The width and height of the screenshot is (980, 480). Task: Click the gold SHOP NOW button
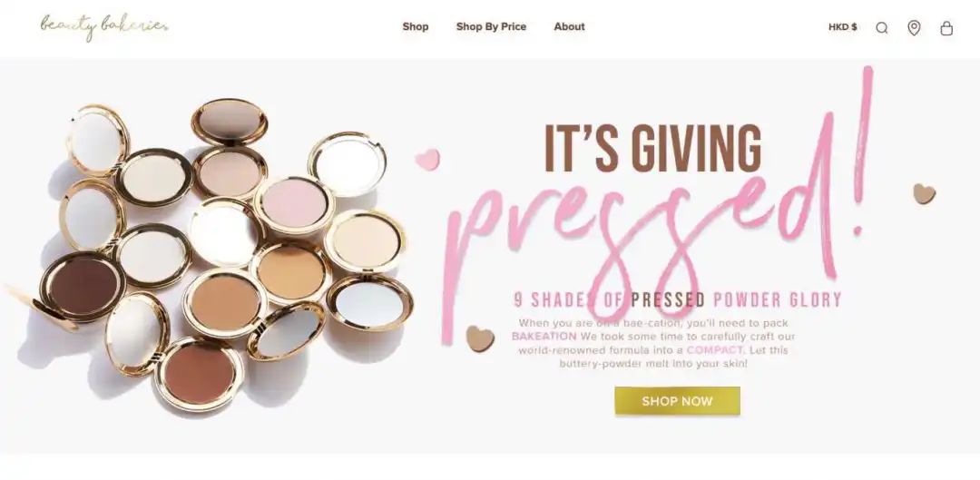coord(678,401)
